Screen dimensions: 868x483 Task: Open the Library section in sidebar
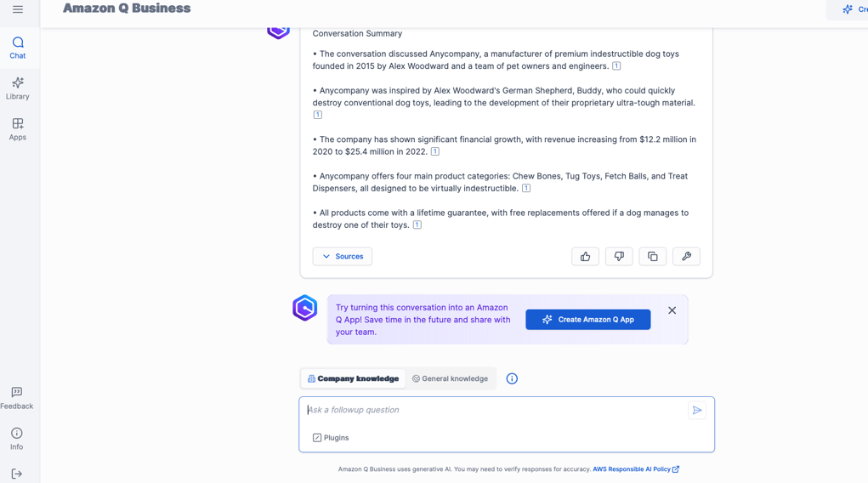(x=18, y=88)
